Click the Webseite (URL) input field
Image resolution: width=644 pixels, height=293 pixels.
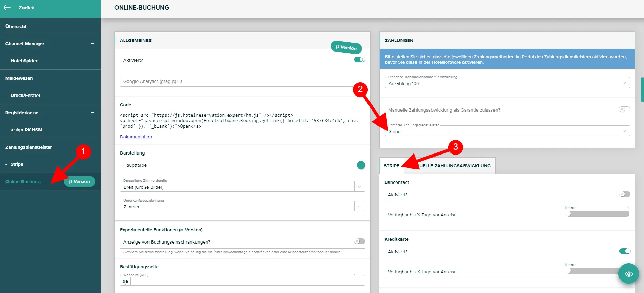pyautogui.click(x=248, y=281)
